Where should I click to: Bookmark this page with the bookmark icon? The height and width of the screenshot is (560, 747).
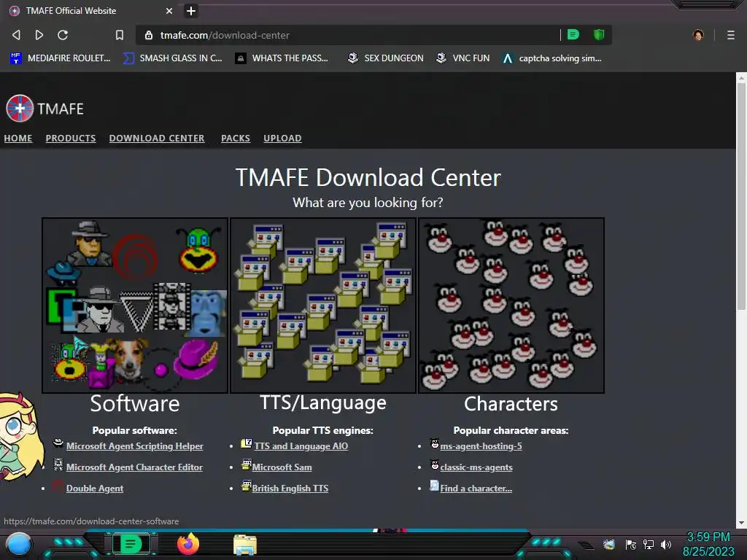120,35
